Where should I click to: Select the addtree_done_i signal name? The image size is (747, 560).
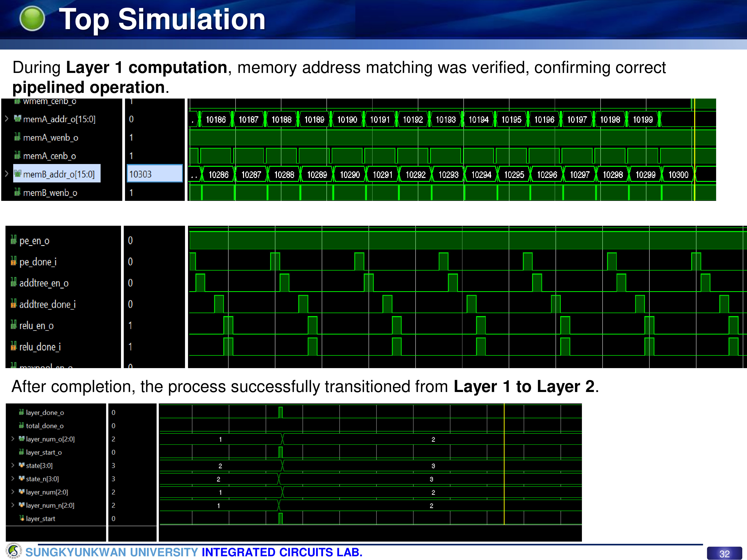pyautogui.click(x=48, y=304)
